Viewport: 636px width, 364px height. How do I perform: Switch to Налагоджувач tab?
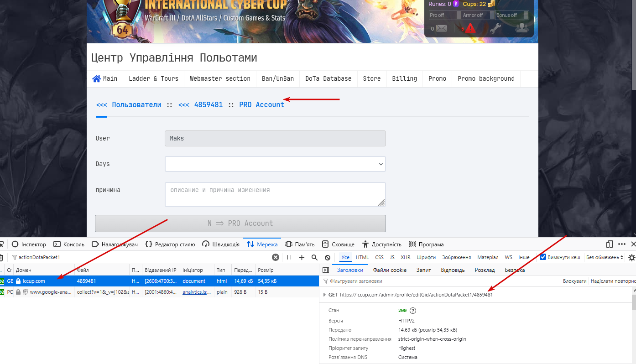pyautogui.click(x=115, y=244)
